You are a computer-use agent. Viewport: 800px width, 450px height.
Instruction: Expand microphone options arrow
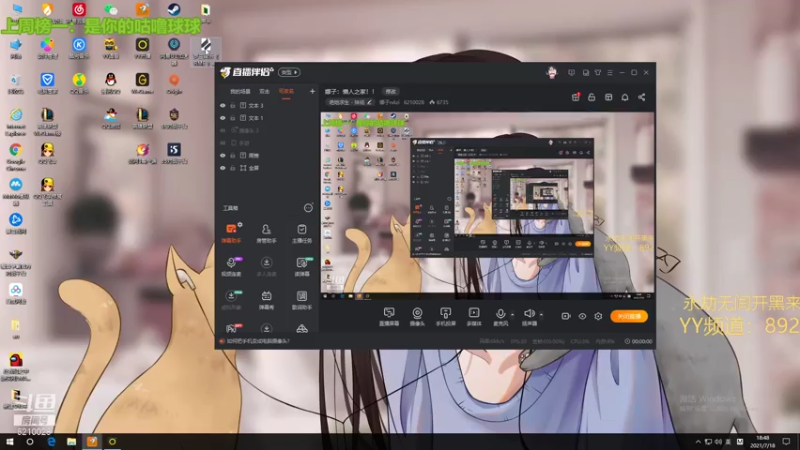tap(512, 314)
